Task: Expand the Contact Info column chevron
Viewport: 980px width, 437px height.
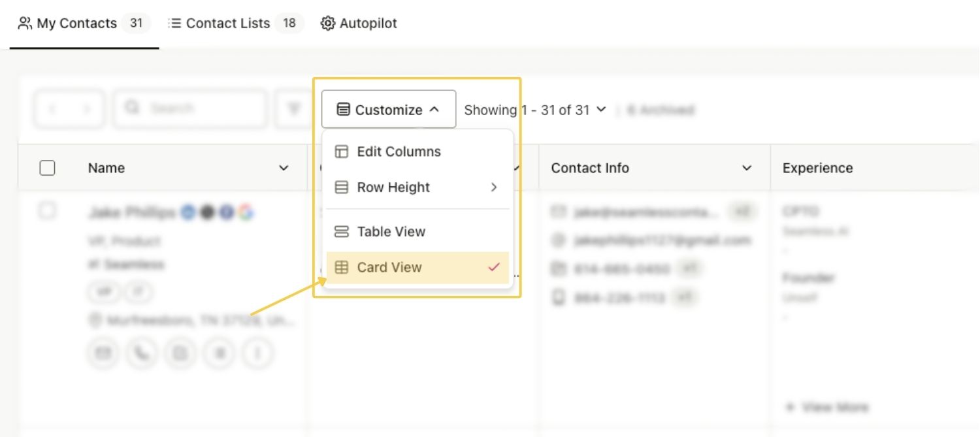Action: click(747, 168)
